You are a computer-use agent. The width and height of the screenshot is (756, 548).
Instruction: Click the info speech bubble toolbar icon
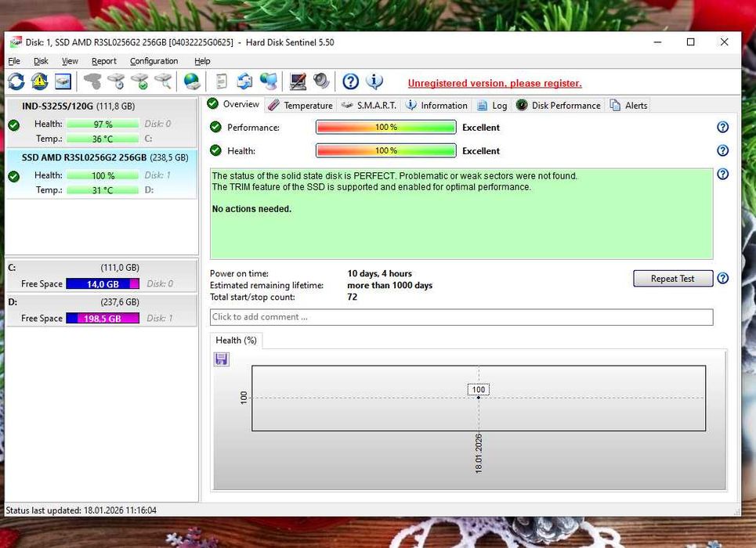pos(374,81)
